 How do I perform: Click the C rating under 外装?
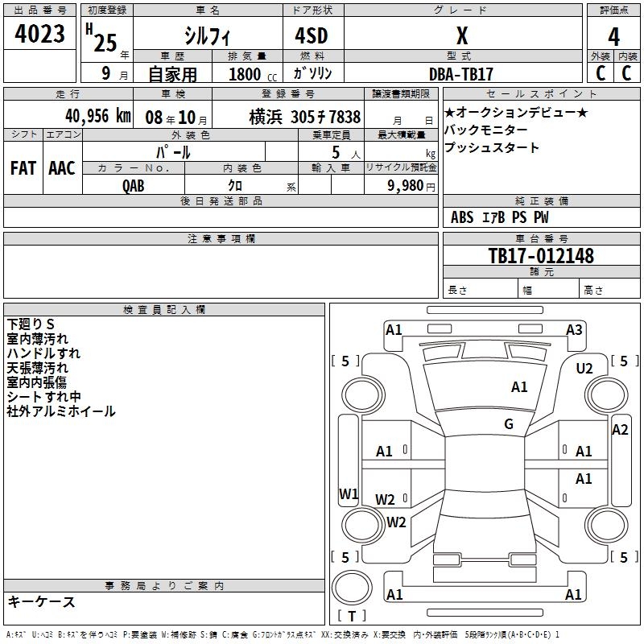pos(601,73)
